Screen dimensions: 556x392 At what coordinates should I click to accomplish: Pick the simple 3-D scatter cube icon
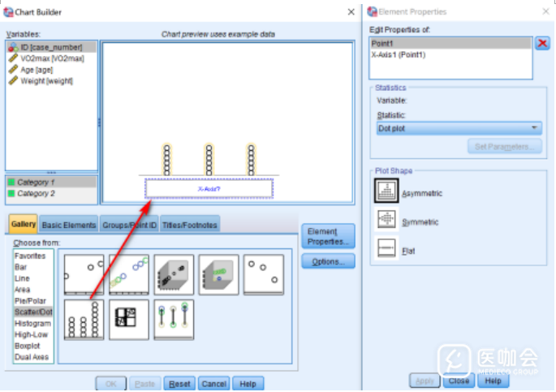point(175,274)
